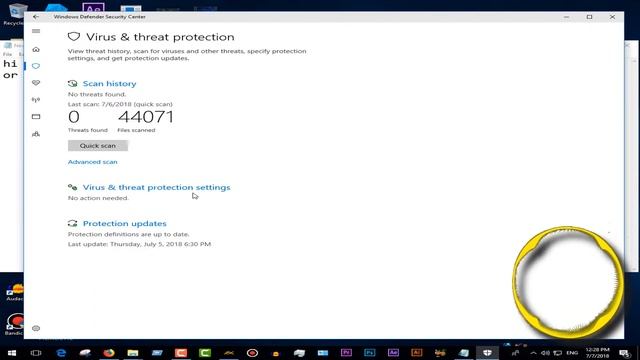Select Windows Defender shield on taskbar
The image size is (640, 360).
487,353
